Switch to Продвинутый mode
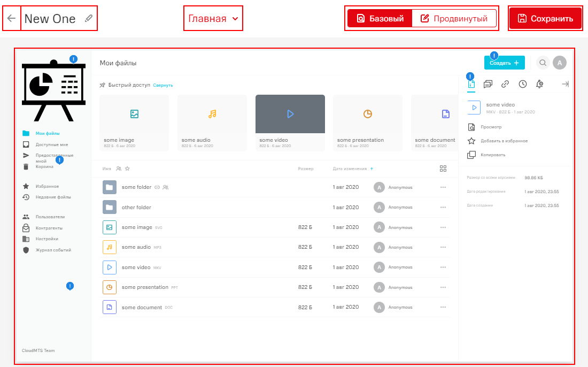This screenshot has height=367, width=588. (454, 19)
